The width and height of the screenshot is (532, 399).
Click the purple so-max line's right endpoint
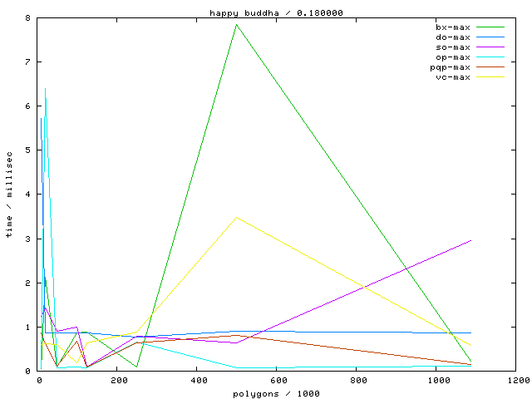pos(471,240)
